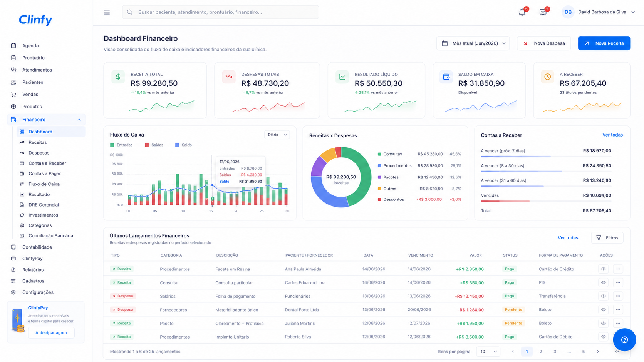The width and height of the screenshot is (644, 362).
Task: Open more actions for Faceta em Resina
Action: (x=618, y=269)
